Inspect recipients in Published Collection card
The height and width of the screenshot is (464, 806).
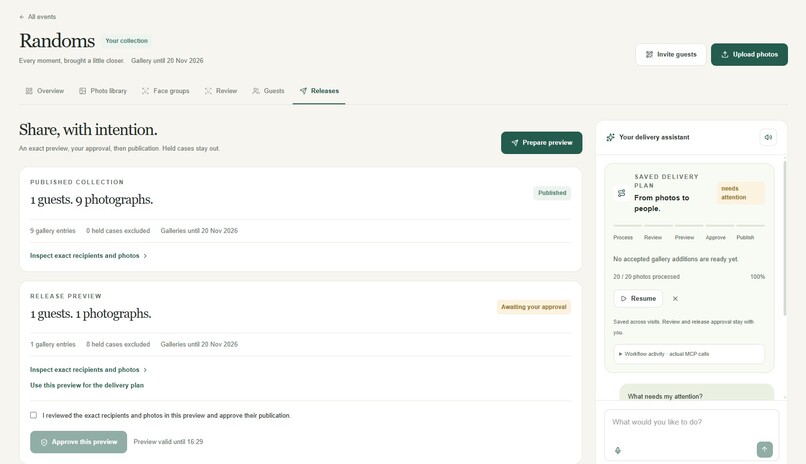click(88, 256)
